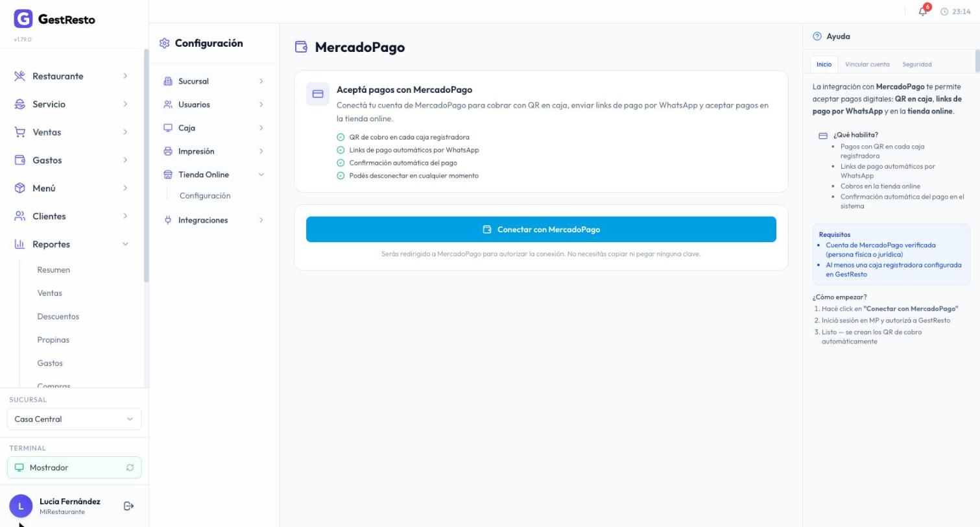Expand the Impresión settings chevron
This screenshot has width=980, height=527.
[261, 151]
